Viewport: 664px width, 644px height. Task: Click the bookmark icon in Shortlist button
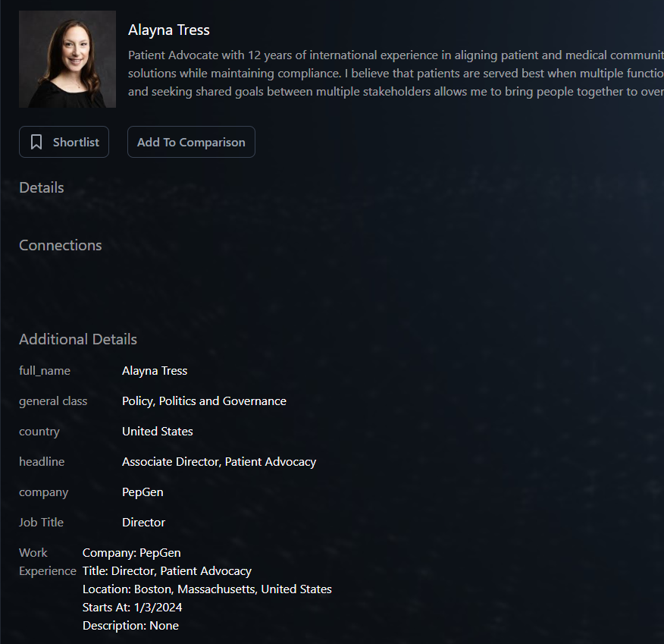[x=36, y=143]
